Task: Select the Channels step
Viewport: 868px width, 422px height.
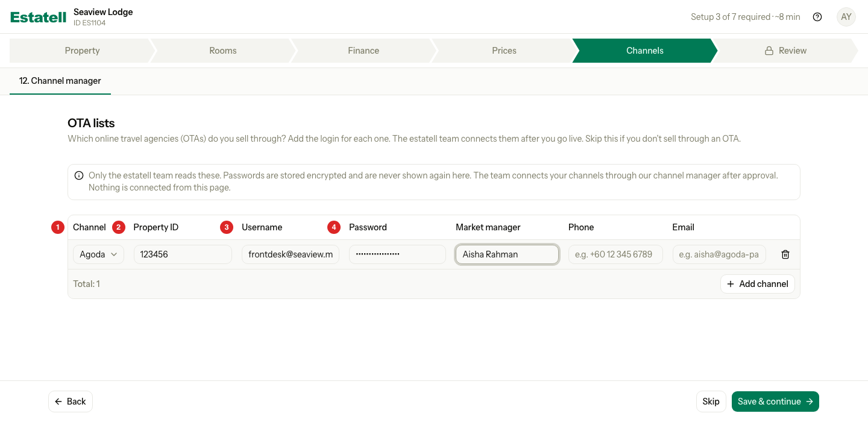Action: 645,51
